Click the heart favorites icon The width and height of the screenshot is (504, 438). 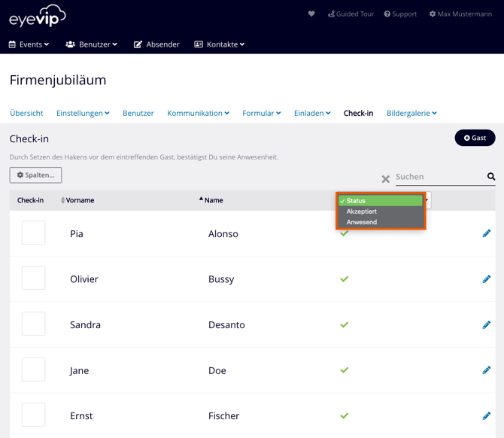coord(311,14)
